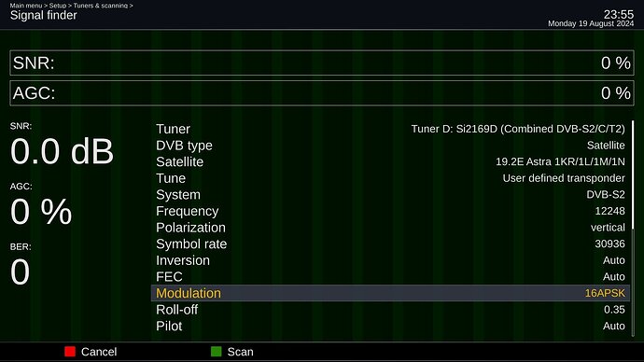Select the Tuner setting row

click(390, 129)
